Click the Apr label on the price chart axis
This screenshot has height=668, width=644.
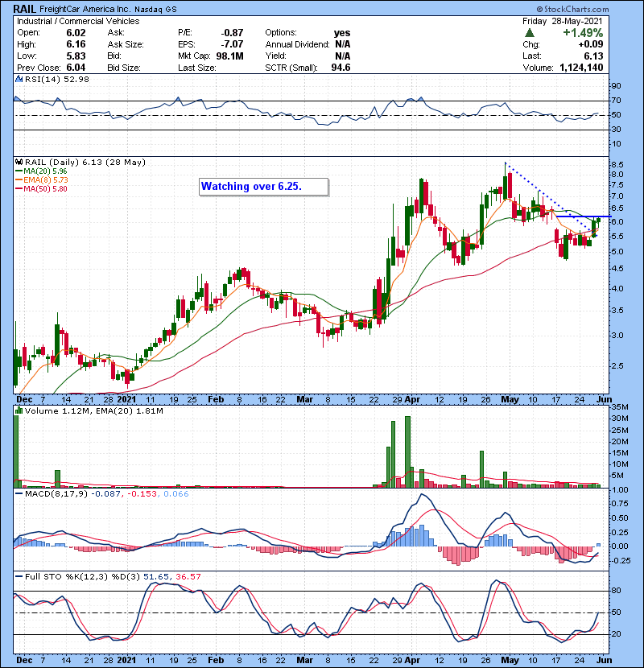413,400
